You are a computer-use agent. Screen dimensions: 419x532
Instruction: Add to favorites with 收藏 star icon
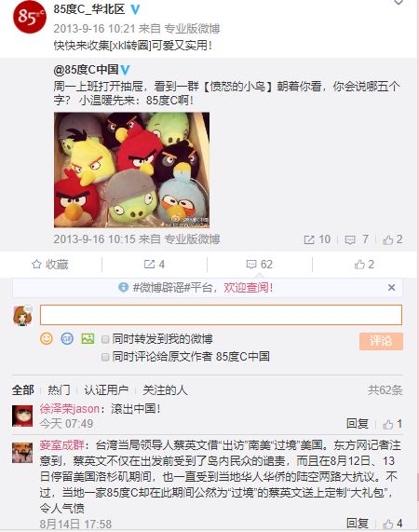(x=50, y=265)
